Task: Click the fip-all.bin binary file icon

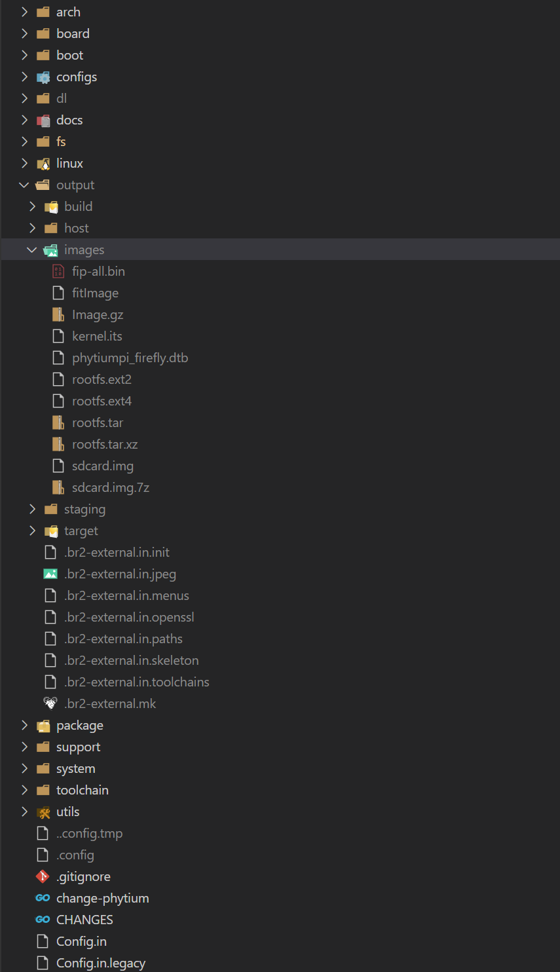Action: (58, 271)
